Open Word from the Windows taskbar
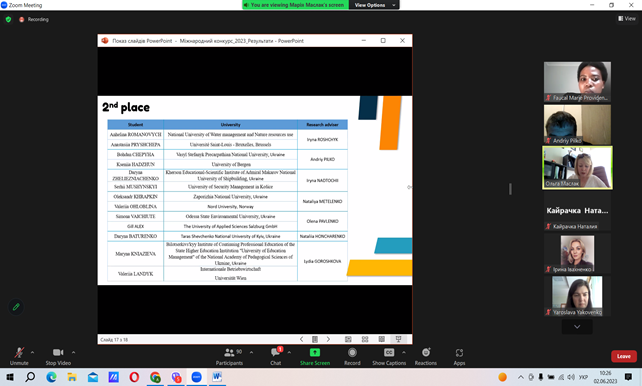642x386 pixels. pyautogui.click(x=217, y=377)
